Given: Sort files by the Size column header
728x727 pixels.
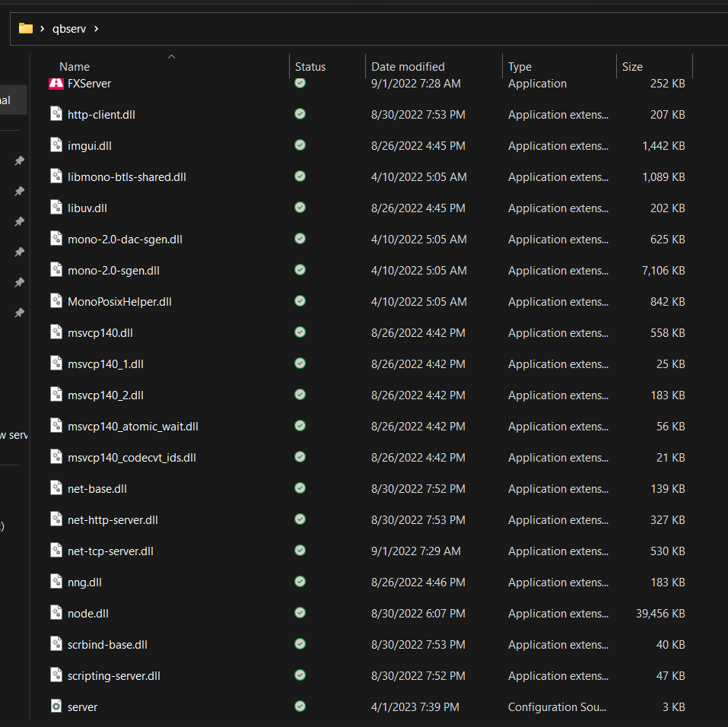Looking at the screenshot, I should pyautogui.click(x=632, y=66).
